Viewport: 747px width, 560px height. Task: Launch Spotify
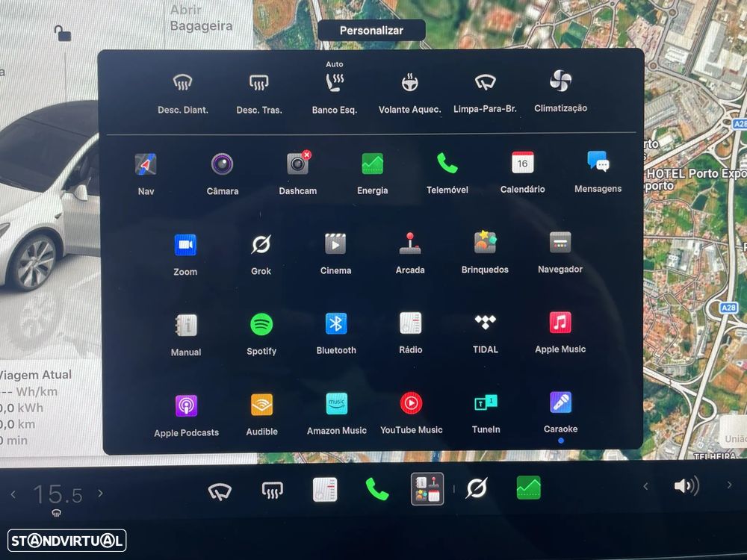(x=261, y=335)
